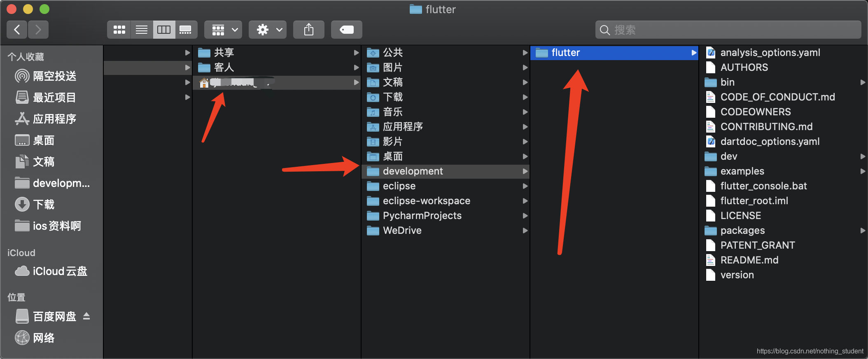Select the 下载 folder in column
Screen dimensions: 868x359
[x=446, y=97]
